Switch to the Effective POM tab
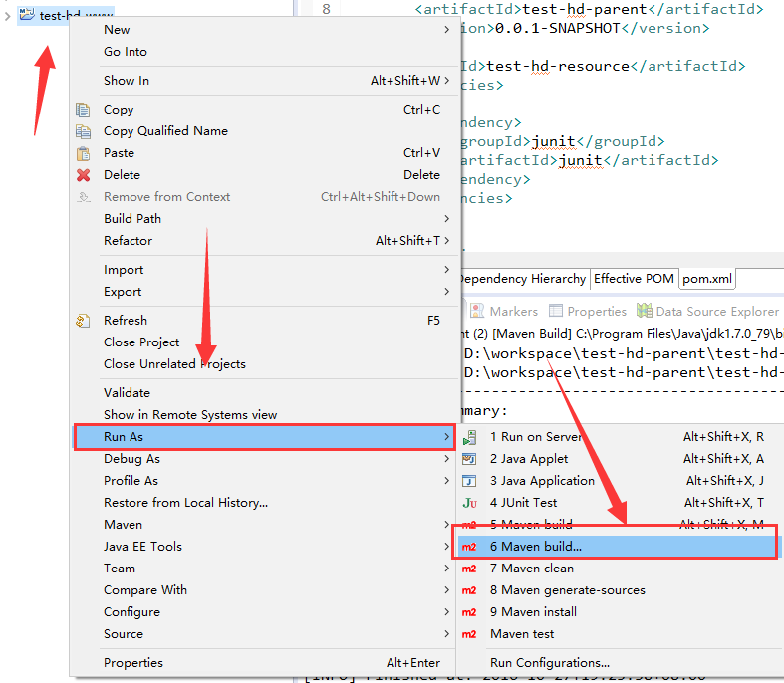 634,279
